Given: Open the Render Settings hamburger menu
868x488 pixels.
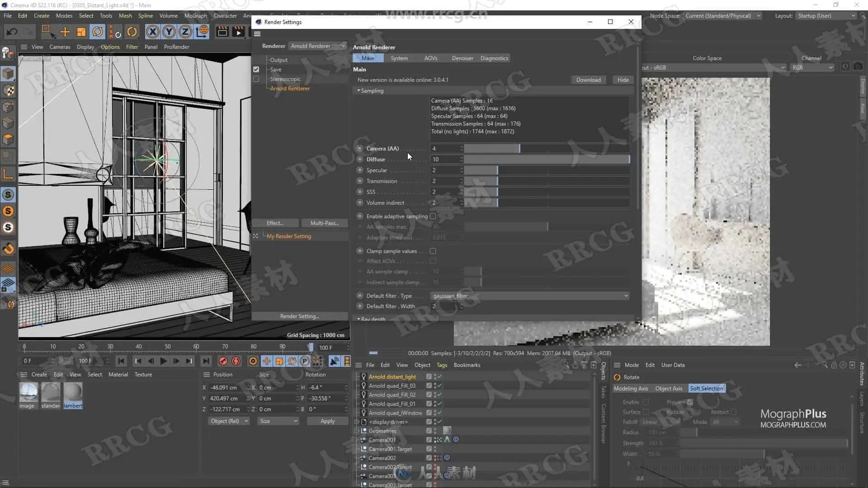Looking at the screenshot, I should [x=257, y=34].
